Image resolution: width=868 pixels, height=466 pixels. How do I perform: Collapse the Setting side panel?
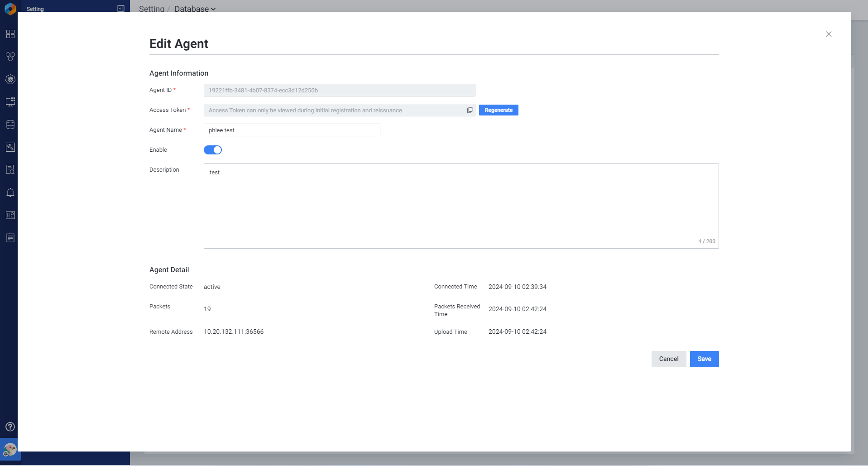click(121, 8)
